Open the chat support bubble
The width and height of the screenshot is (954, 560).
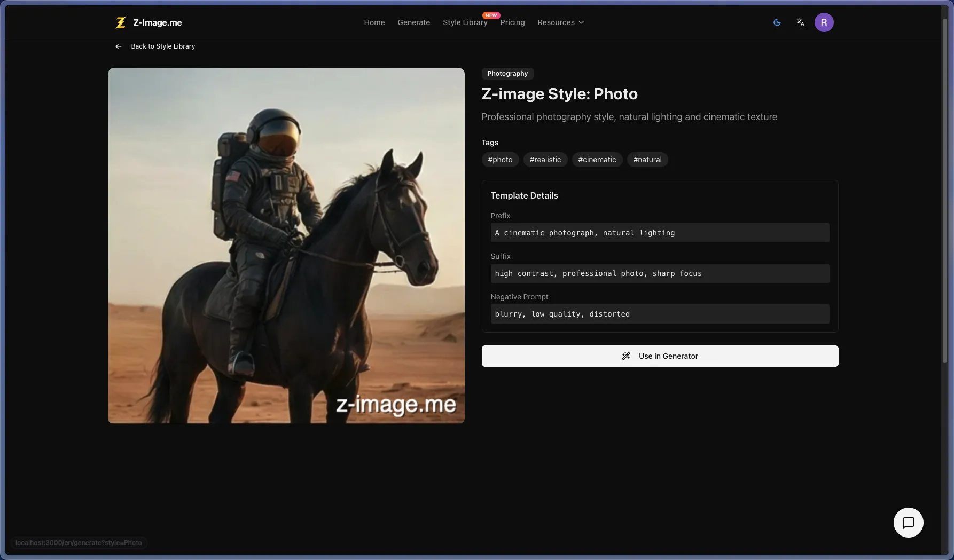908,523
